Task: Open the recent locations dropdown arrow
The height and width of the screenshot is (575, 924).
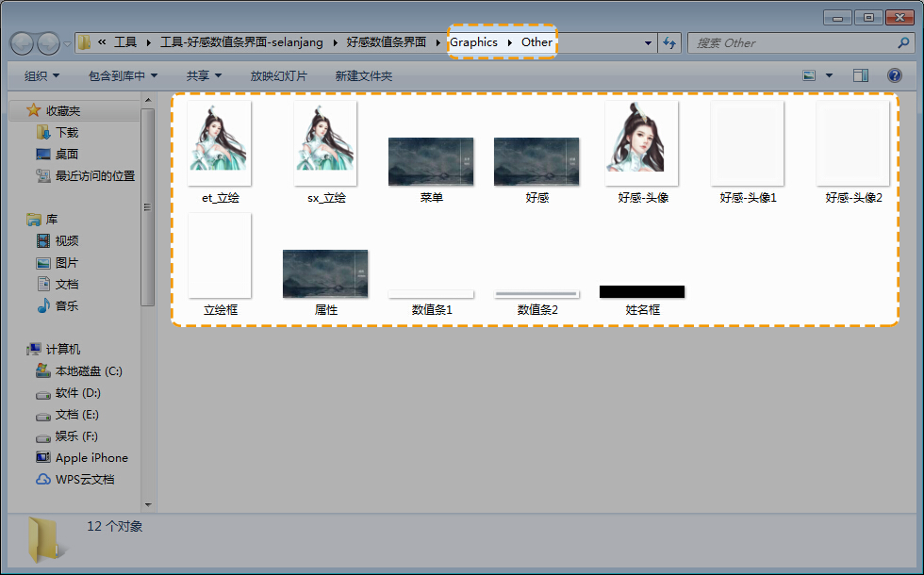Action: coord(67,43)
